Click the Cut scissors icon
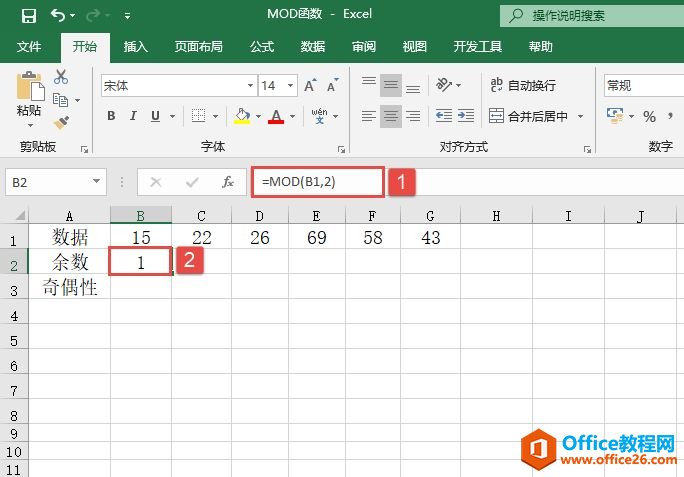Viewport: 684px width, 477px height. (61, 77)
